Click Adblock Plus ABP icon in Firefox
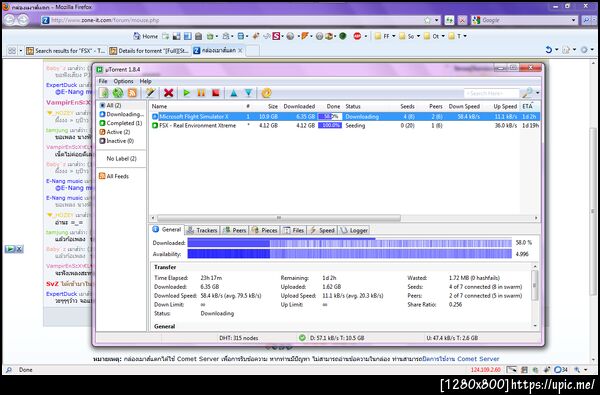 (357, 36)
